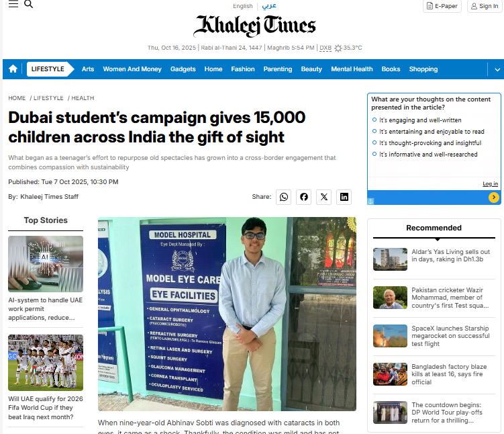Follow LIFESTYLE breadcrumb link
504x434 pixels.
(x=48, y=98)
